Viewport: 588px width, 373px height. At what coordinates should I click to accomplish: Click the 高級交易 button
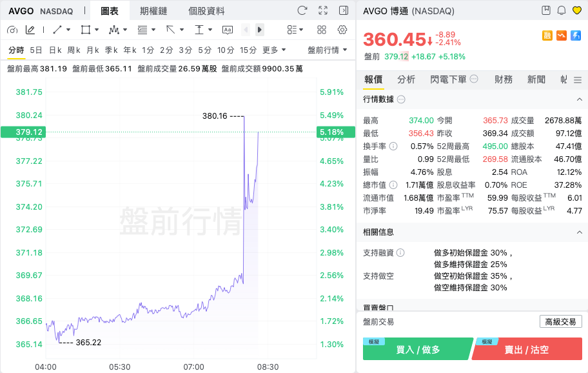[x=561, y=321]
